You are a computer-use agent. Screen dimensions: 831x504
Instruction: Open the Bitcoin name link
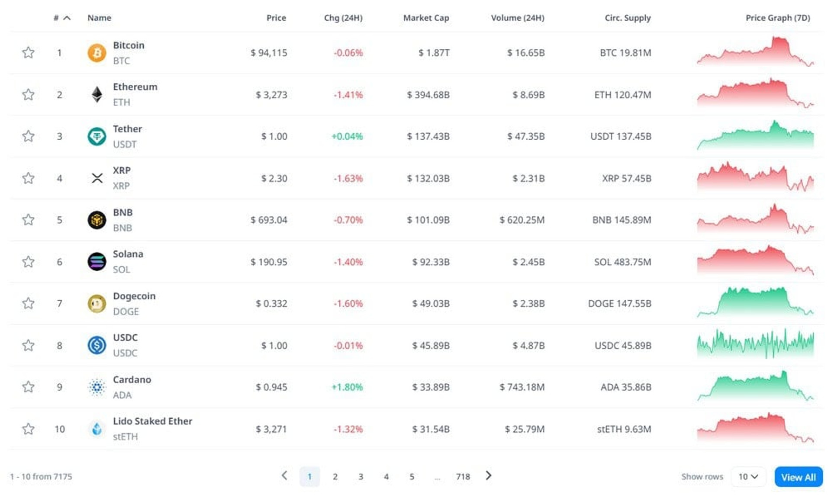pos(129,45)
